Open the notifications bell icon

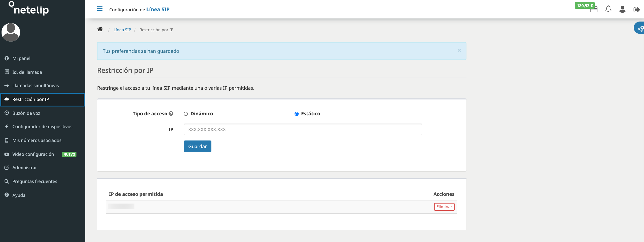click(x=608, y=9)
